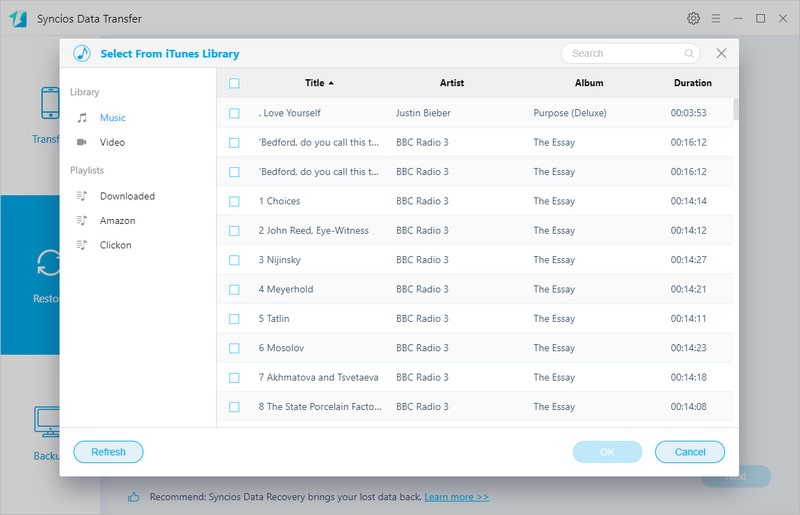The height and width of the screenshot is (515, 800).
Task: Open the settings gear in title bar
Action: click(693, 18)
